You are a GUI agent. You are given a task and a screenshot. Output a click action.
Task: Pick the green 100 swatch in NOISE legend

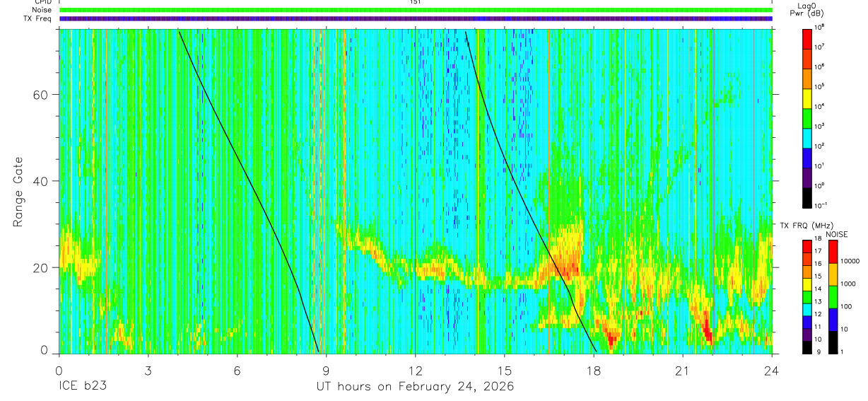[x=833, y=297]
